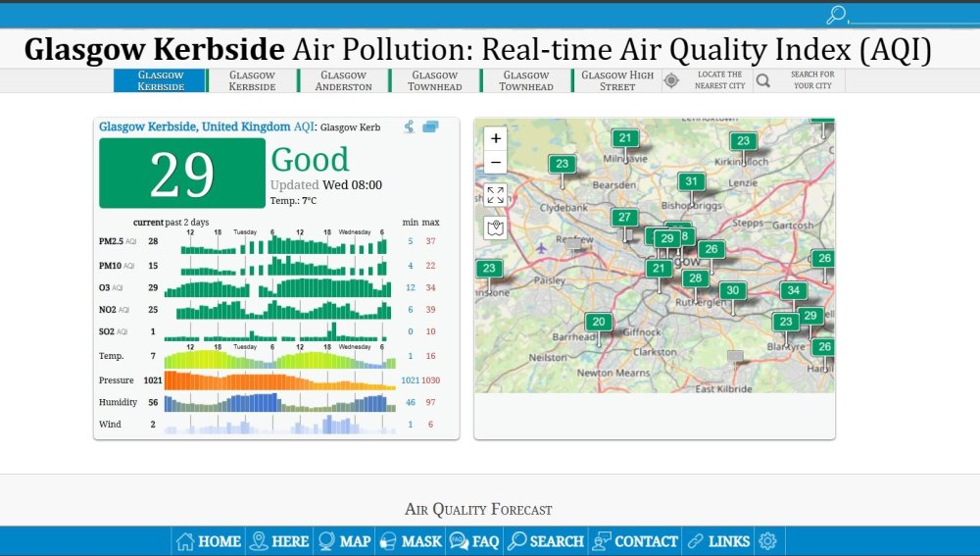
Task: Click the PM10 history bar chart
Action: tap(284, 267)
